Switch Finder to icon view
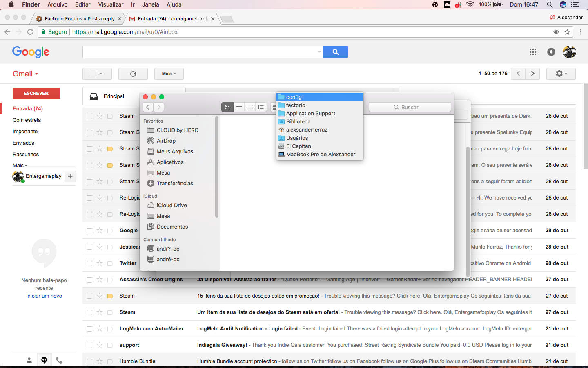Image resolution: width=588 pixels, height=368 pixels. coord(227,107)
